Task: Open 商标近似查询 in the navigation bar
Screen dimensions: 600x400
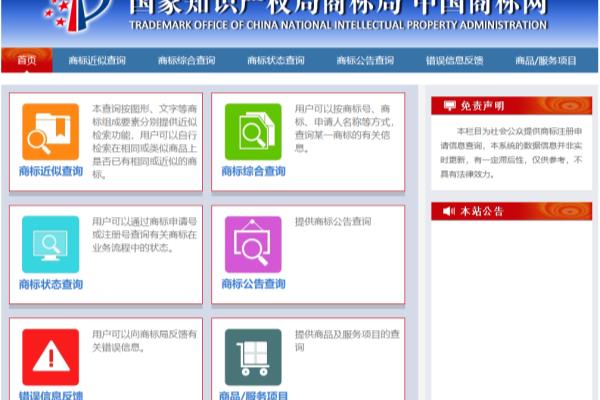Action: click(x=97, y=60)
